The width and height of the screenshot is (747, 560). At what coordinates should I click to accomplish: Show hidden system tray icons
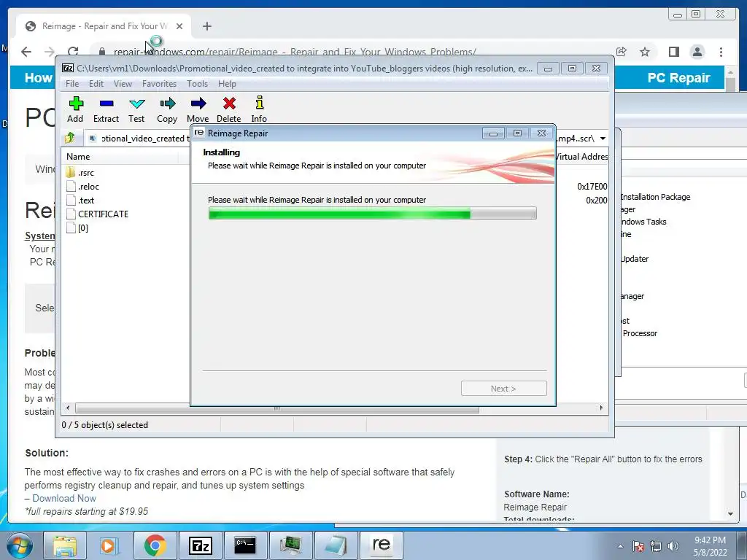pyautogui.click(x=620, y=546)
